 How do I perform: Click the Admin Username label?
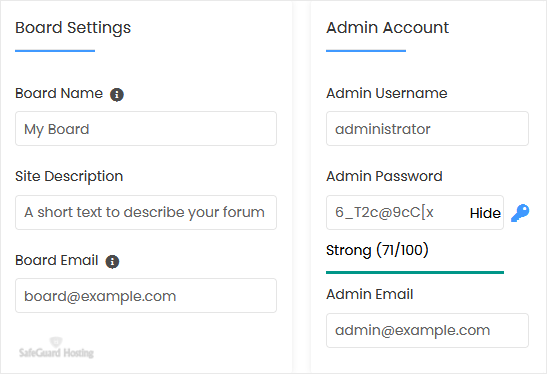pos(387,93)
